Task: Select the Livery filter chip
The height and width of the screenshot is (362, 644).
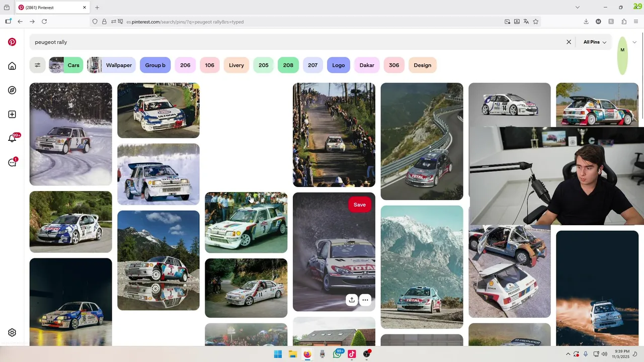Action: pos(236,65)
